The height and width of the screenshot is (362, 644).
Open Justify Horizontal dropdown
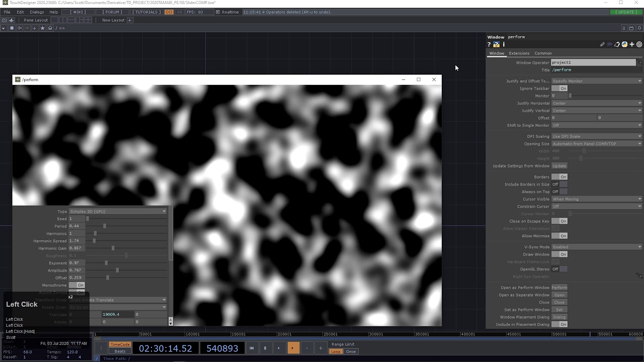(x=597, y=103)
